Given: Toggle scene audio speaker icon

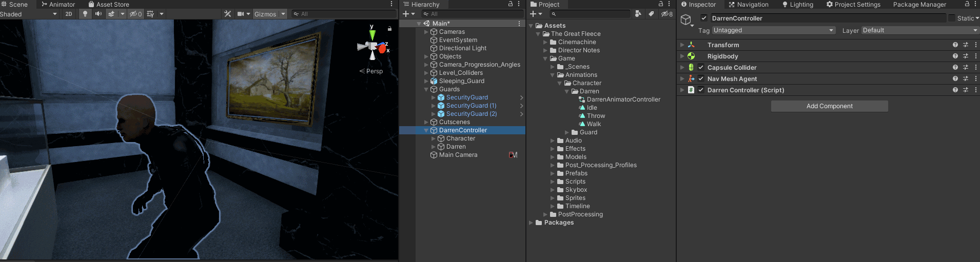Looking at the screenshot, I should point(98,14).
